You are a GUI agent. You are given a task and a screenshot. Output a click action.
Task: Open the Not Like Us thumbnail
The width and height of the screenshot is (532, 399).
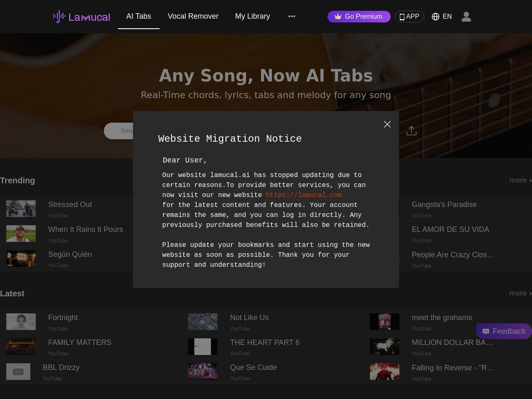point(202,322)
